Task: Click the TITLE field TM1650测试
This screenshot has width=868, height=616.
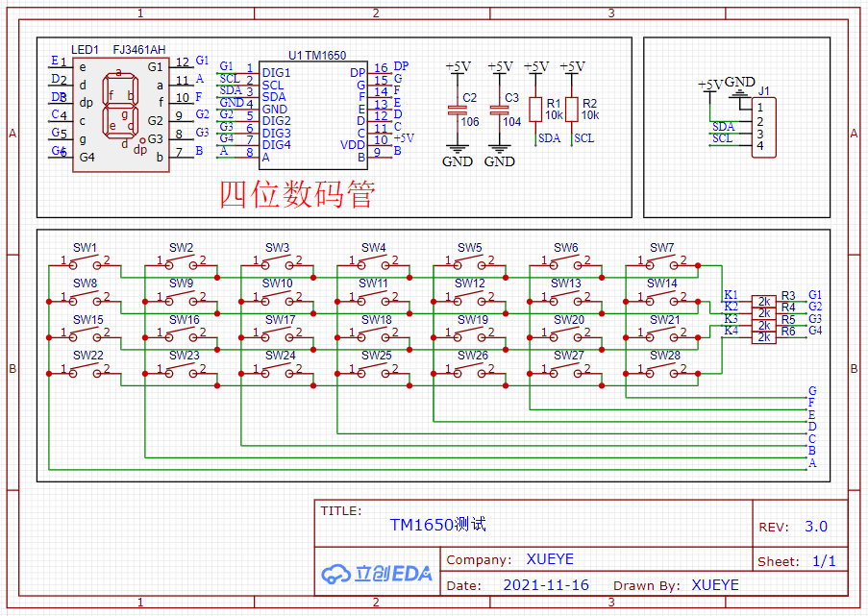Action: 439,525
